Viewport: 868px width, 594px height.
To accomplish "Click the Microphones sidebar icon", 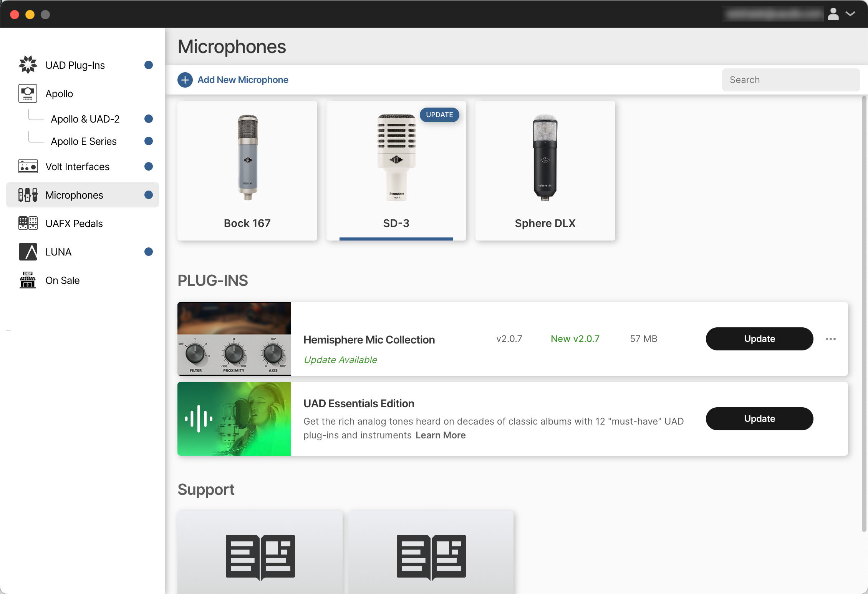I will point(27,195).
